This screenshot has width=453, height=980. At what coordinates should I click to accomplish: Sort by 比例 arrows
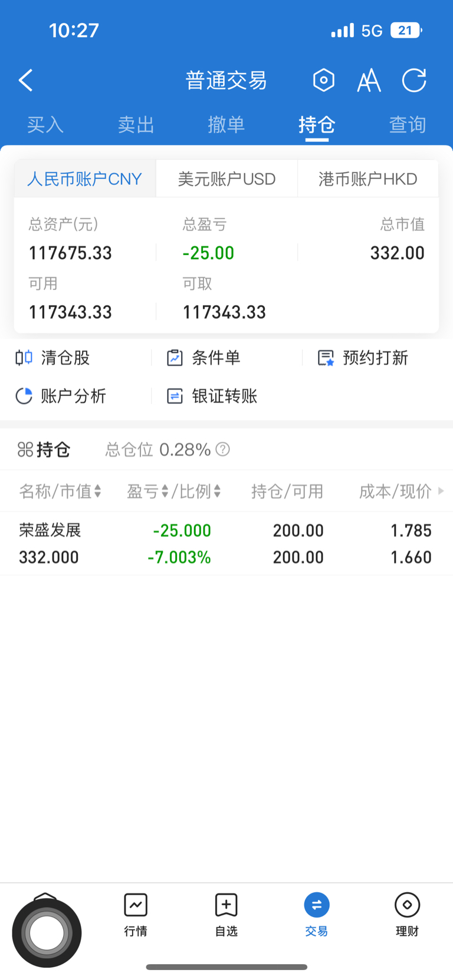(x=217, y=491)
